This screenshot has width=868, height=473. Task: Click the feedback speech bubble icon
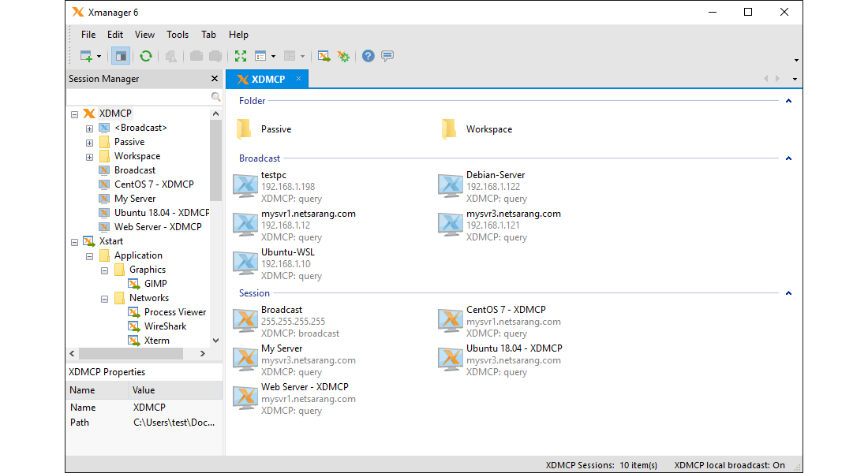387,56
